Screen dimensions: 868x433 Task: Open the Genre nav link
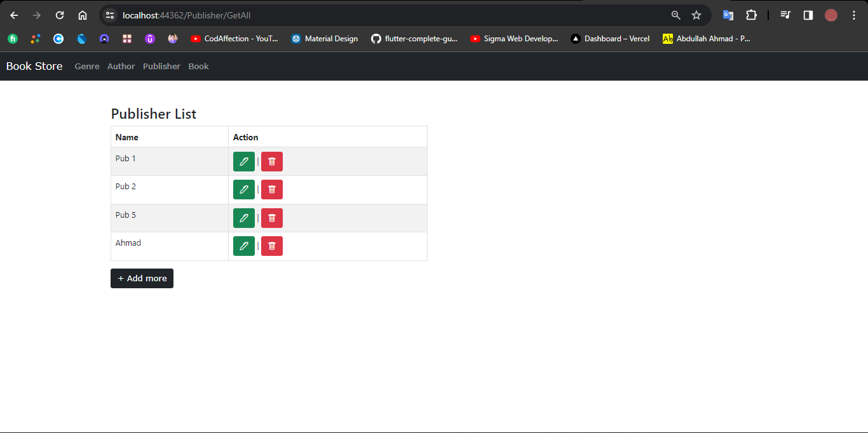tap(87, 66)
